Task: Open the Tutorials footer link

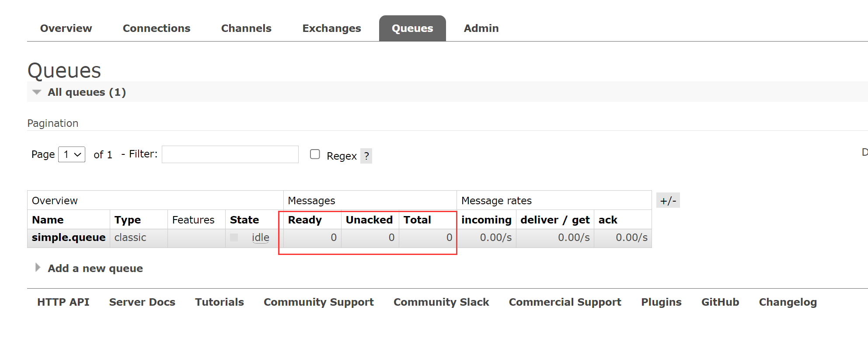Action: (x=220, y=302)
